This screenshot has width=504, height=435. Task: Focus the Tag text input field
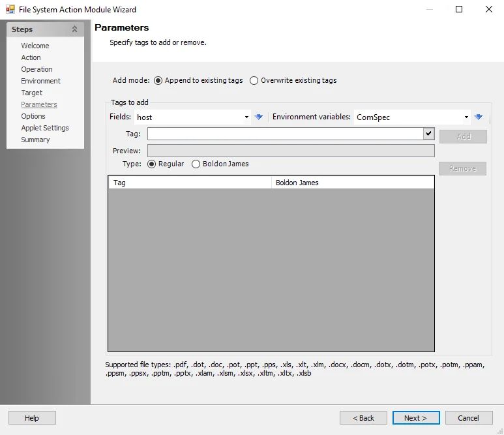pyautogui.click(x=286, y=134)
